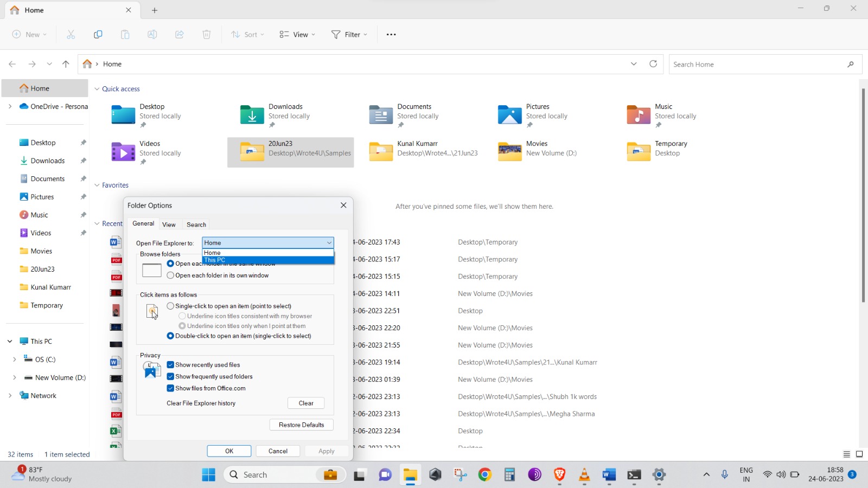Click the See more three-dots toolbar icon

click(x=391, y=35)
